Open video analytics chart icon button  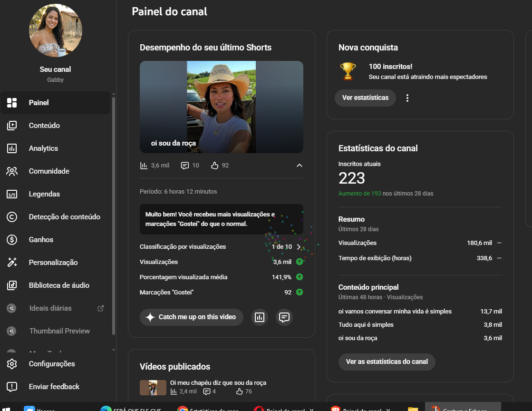(x=260, y=317)
